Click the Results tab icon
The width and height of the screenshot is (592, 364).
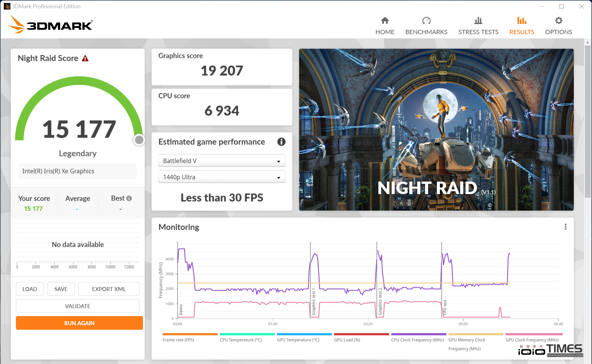(521, 20)
